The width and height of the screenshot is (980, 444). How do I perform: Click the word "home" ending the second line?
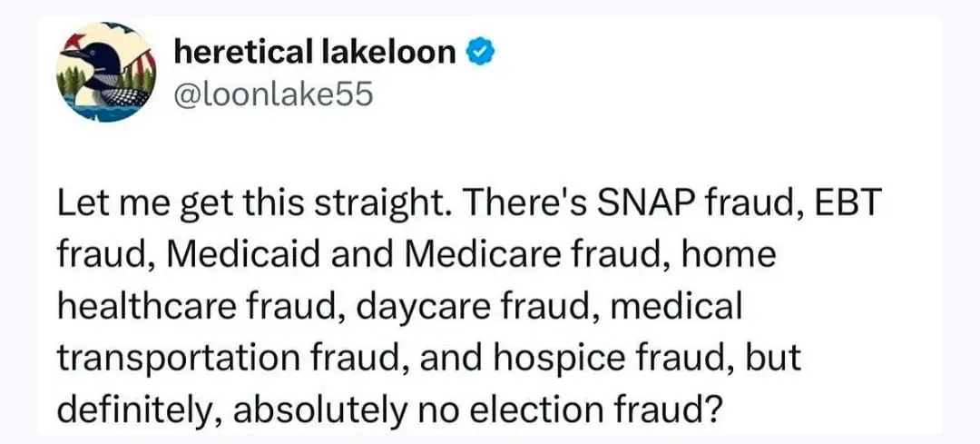coord(732,255)
